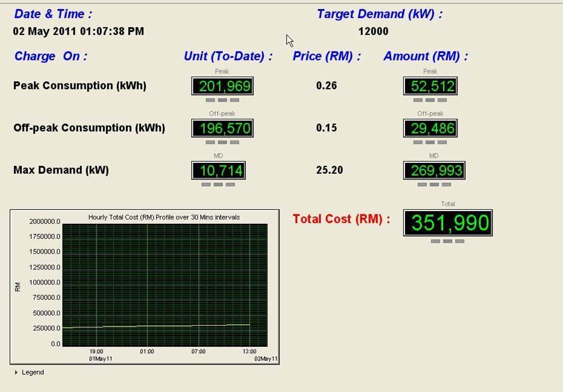Screen dimensions: 563x392
Task: Click the Target Demand value 12000
Action: point(373,31)
